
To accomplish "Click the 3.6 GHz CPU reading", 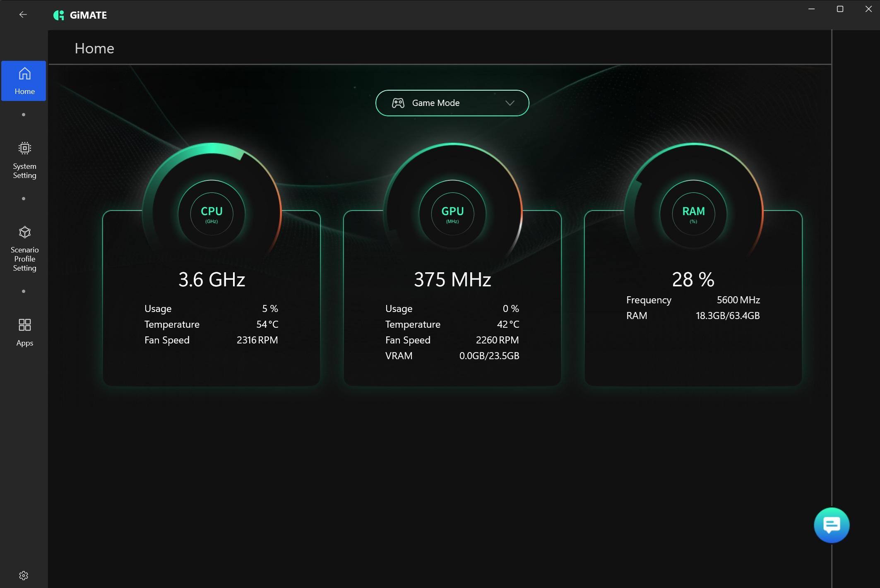I will coord(212,279).
